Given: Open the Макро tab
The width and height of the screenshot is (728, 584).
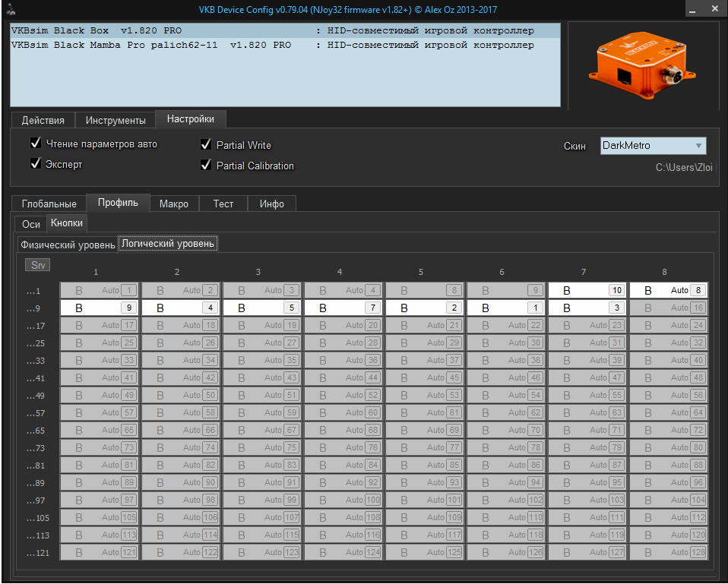Looking at the screenshot, I should coord(174,204).
